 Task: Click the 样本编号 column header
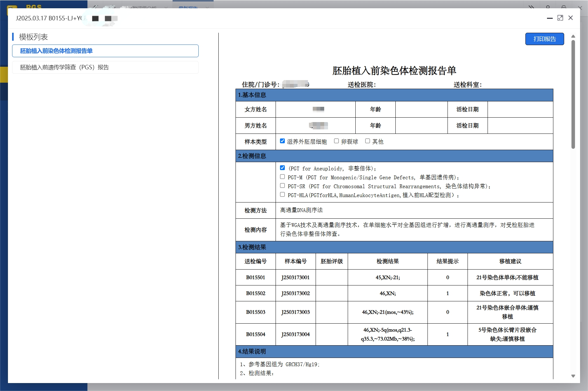pyautogui.click(x=296, y=261)
